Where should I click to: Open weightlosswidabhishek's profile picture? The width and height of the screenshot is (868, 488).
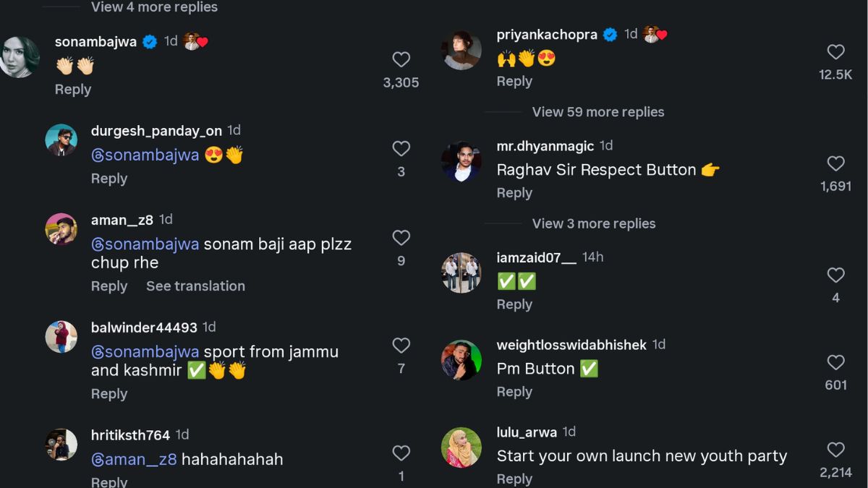coord(461,360)
